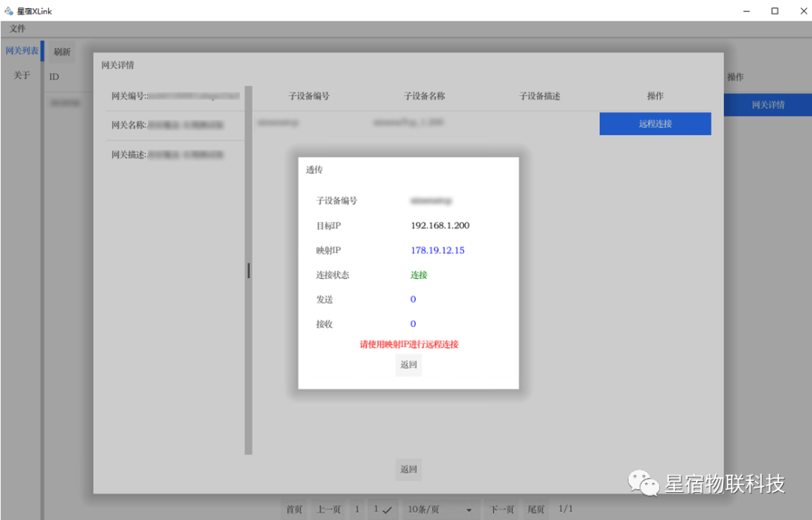Screen dimensions: 812x520
Task: Click the 星宿XLink app icon in title bar
Action: [x=9, y=11]
